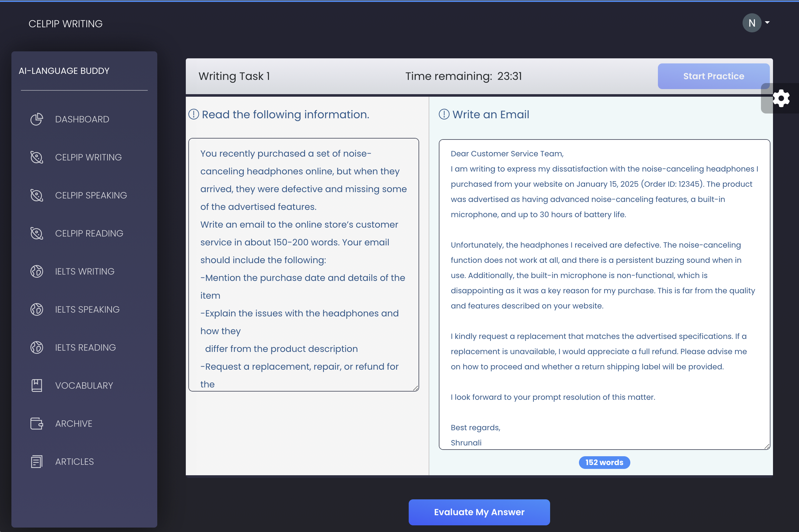Click the 152 words counter badge
The width and height of the screenshot is (799, 532).
[604, 463]
